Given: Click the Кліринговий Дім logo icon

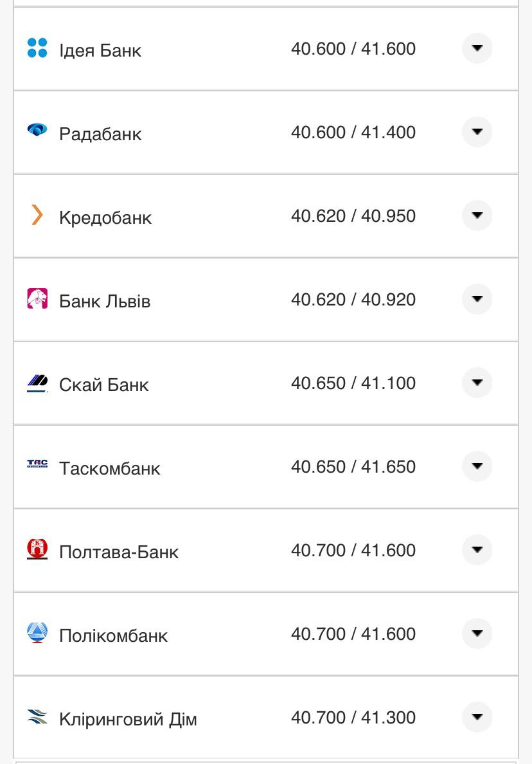Looking at the screenshot, I should [x=37, y=716].
